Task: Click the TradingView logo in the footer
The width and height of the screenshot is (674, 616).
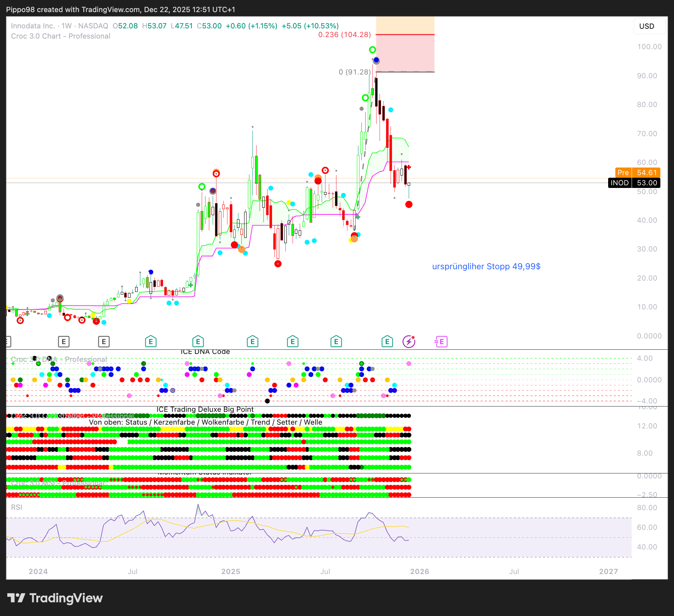Action: click(55, 598)
